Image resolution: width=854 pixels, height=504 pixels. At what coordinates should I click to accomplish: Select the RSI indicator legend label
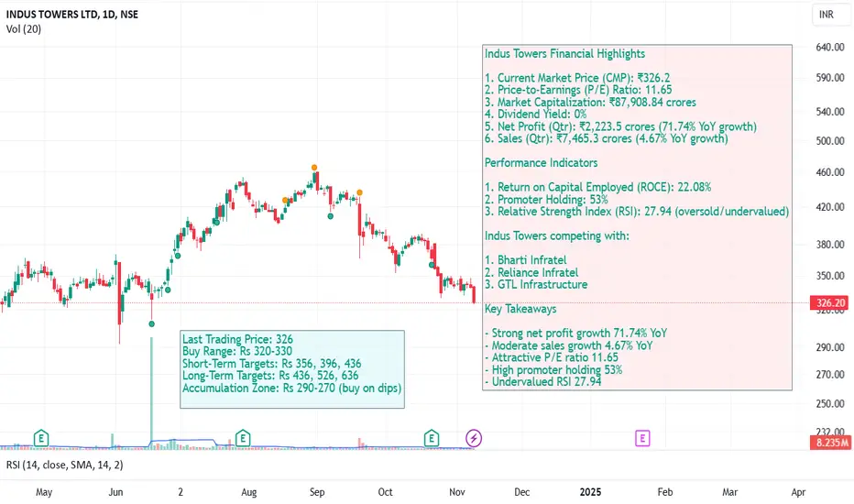point(65,465)
